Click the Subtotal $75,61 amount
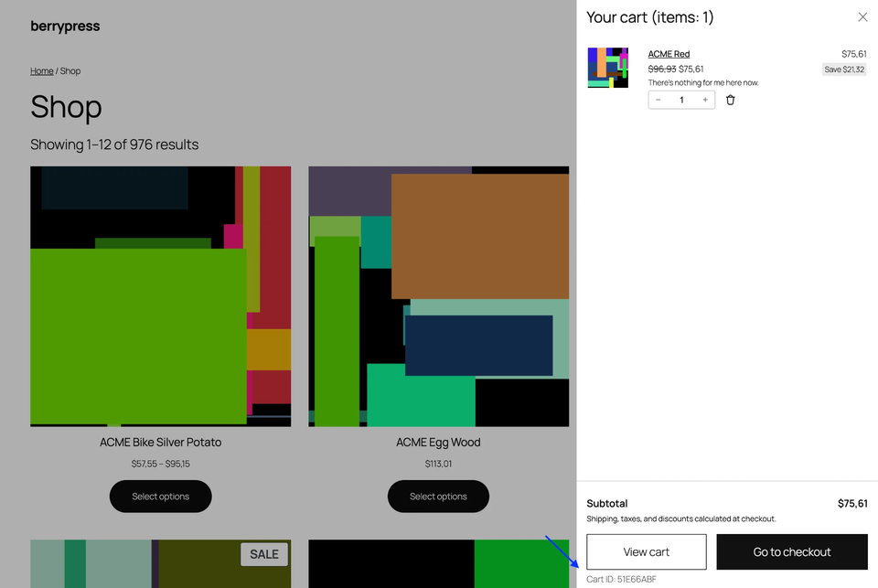This screenshot has height=588, width=878. point(852,504)
